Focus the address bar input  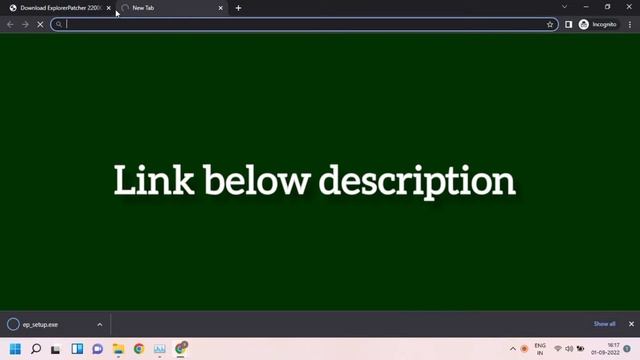point(304,24)
